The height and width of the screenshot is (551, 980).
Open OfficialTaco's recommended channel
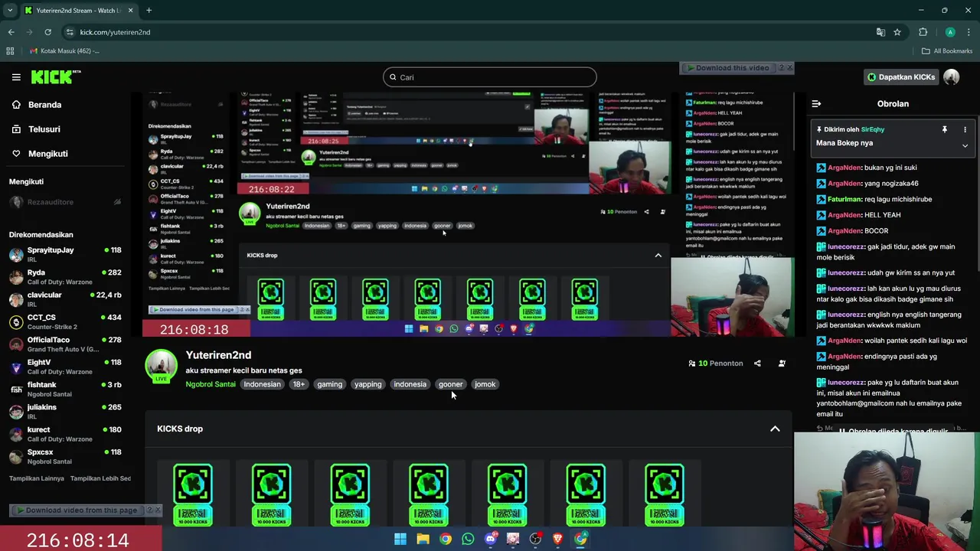(65, 344)
